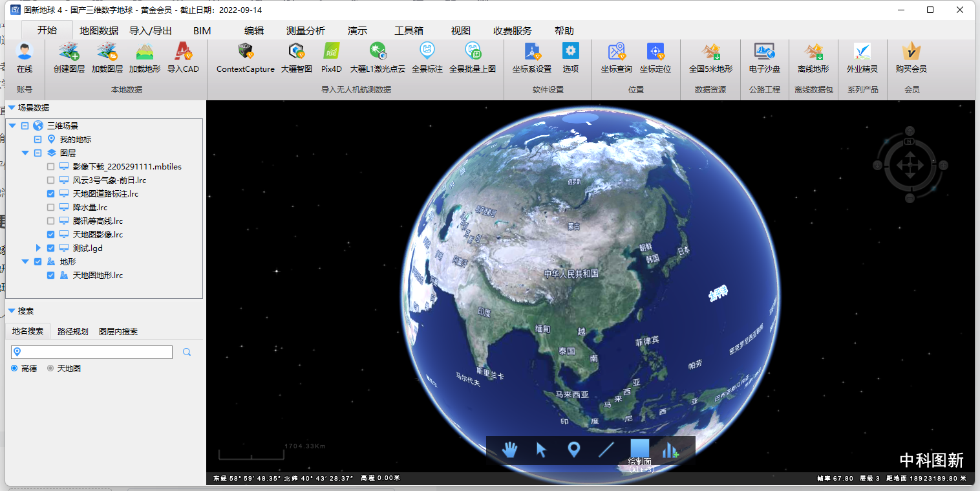Click the 选项 gear icon
The height and width of the screenshot is (491, 980).
pos(571,50)
